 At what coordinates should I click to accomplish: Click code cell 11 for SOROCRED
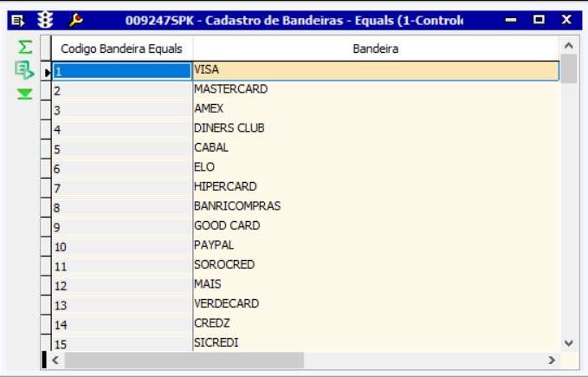(x=122, y=265)
